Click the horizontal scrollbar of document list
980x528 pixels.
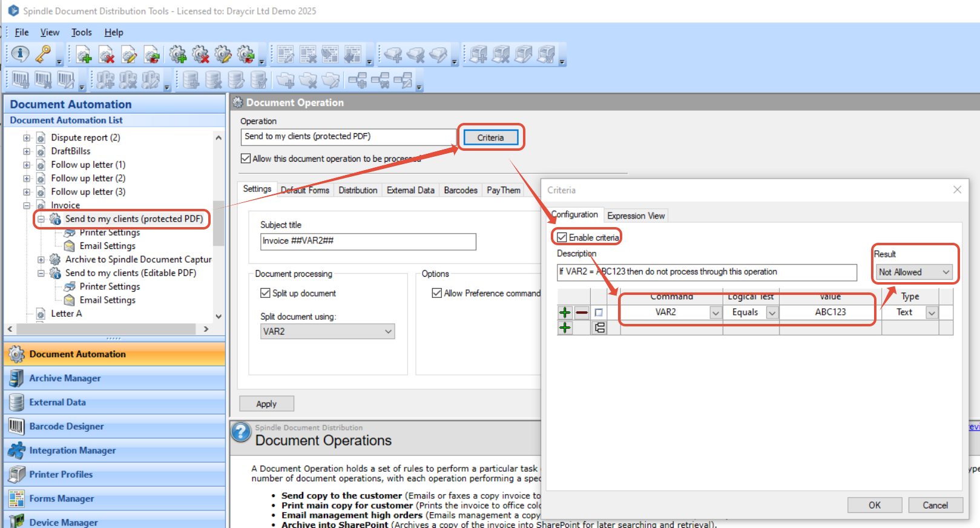point(107,329)
